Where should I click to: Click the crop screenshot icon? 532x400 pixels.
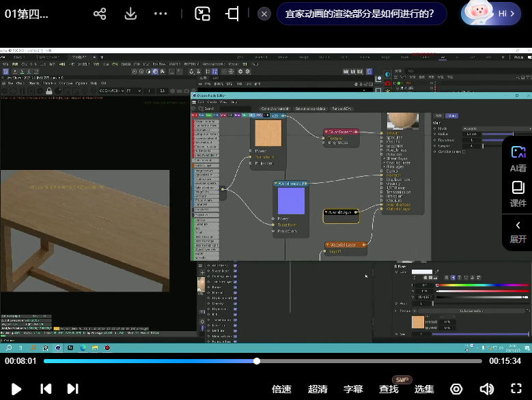pos(233,14)
